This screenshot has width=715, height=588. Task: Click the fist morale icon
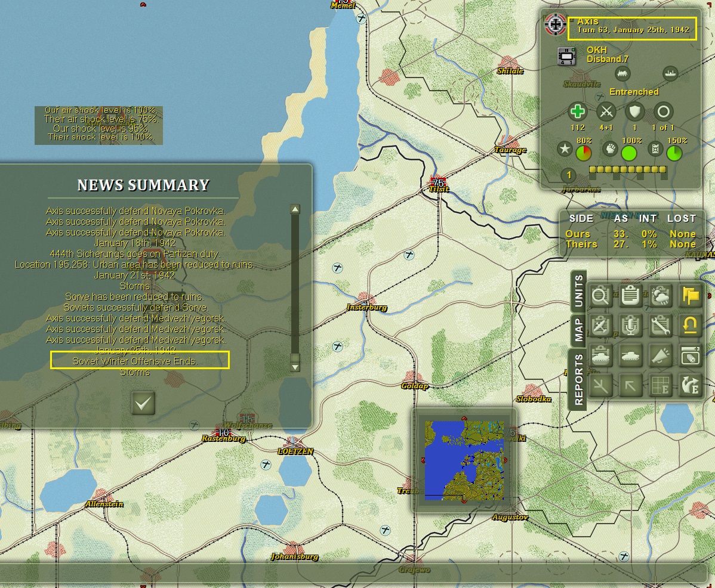point(610,149)
